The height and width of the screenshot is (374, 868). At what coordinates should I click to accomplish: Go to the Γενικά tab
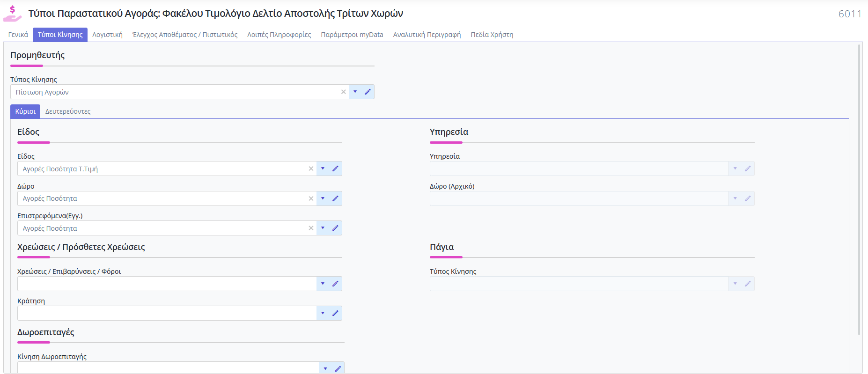(x=18, y=35)
